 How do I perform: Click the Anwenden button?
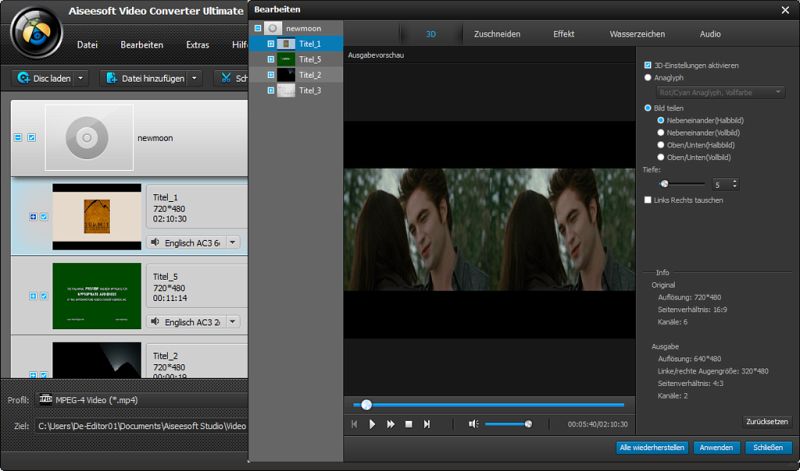tap(716, 448)
